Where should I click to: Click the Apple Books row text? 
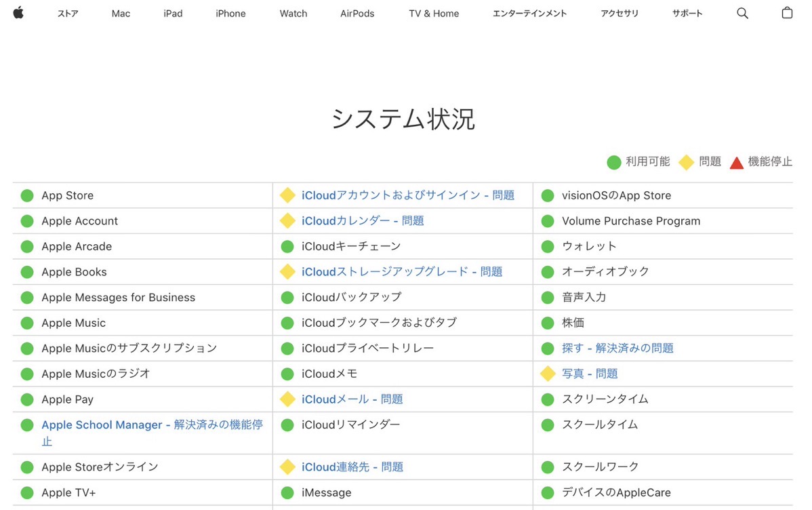[74, 272]
